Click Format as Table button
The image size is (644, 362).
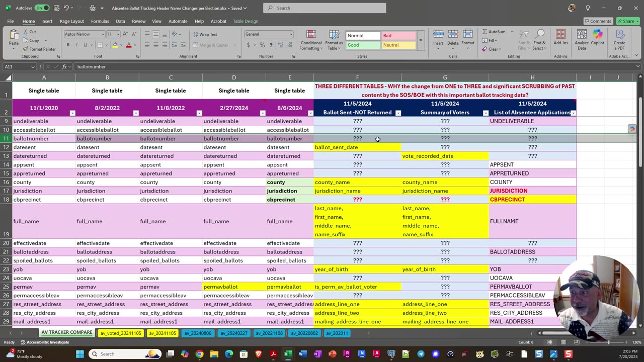(x=334, y=40)
